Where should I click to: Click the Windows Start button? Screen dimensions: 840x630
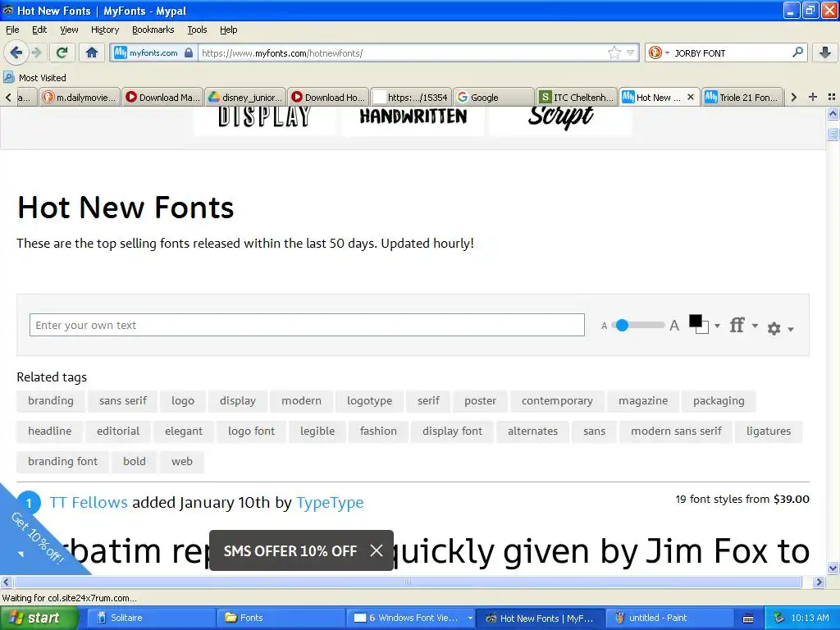coord(39,619)
